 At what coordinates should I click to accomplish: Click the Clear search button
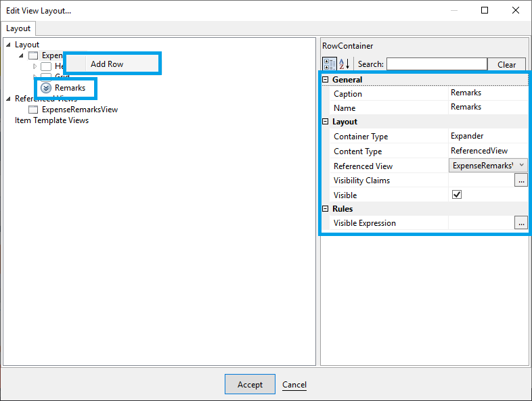[x=506, y=64]
